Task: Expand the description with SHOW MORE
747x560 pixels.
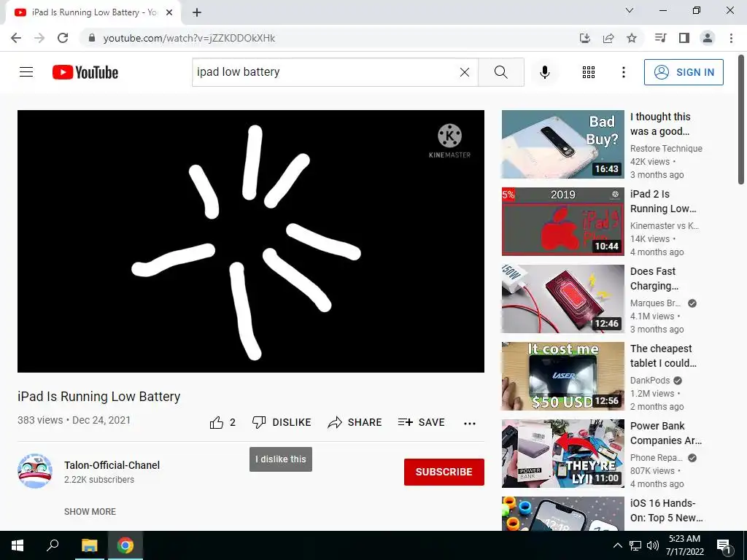Action: pos(90,511)
